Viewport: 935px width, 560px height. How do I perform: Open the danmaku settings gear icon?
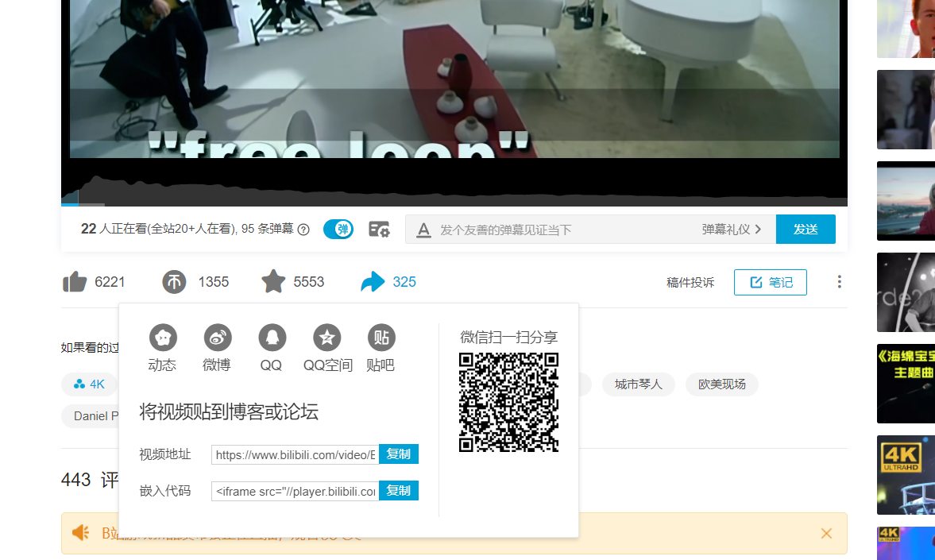[x=379, y=229]
